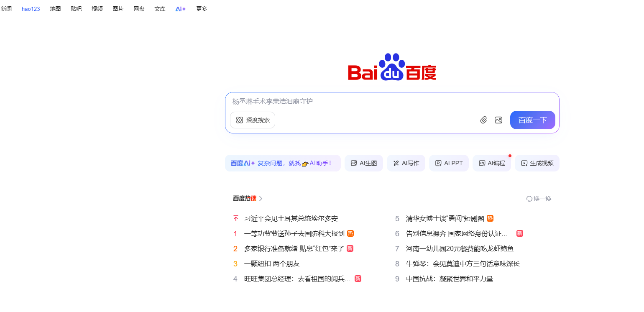The width and height of the screenshot is (644, 312).
Task: Open hot search 习近平会见土耳其总统埃尔多安
Action: (x=291, y=218)
